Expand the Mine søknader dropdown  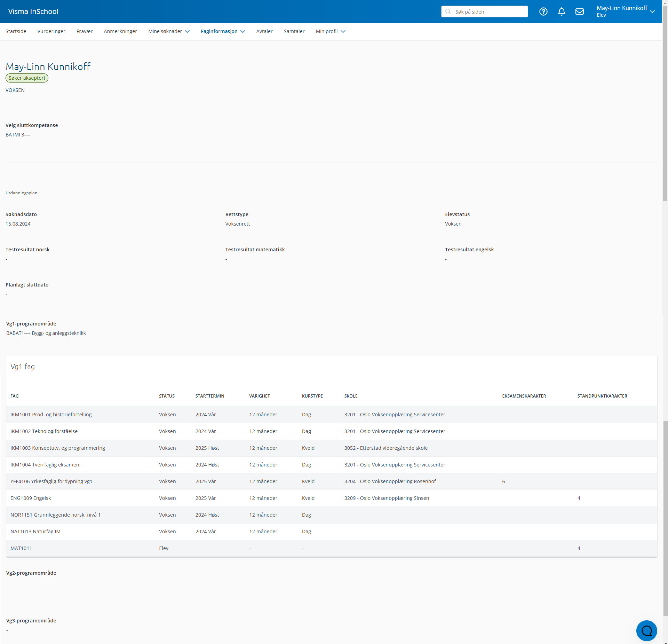click(169, 31)
